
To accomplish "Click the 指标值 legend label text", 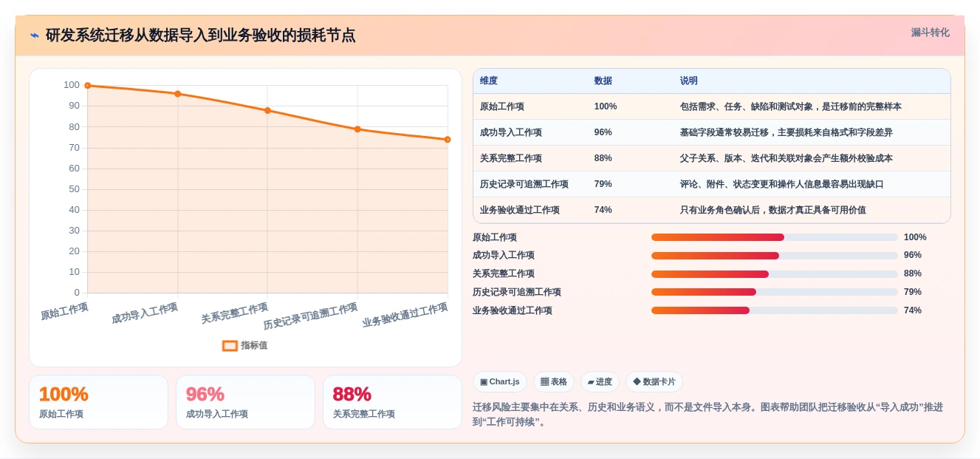I will (254, 345).
